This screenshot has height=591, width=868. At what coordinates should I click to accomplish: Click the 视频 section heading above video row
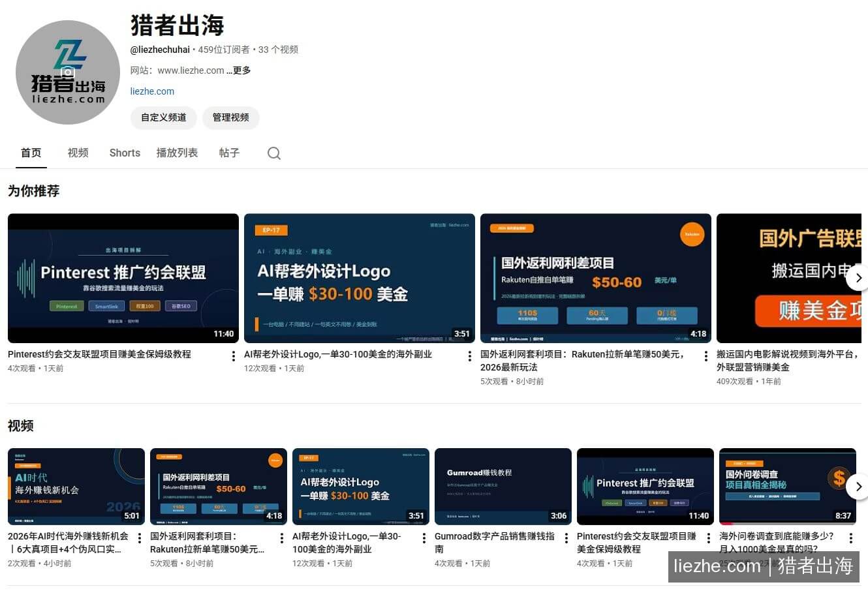pyautogui.click(x=21, y=426)
